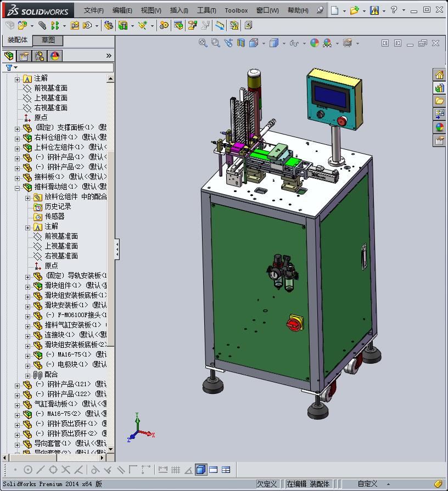448x491 pixels.
Task: Click 自定义 in the status bar
Action: pyautogui.click(x=367, y=484)
